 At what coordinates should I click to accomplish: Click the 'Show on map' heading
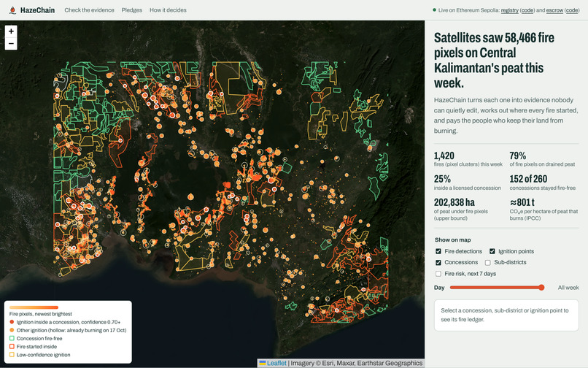coord(452,239)
